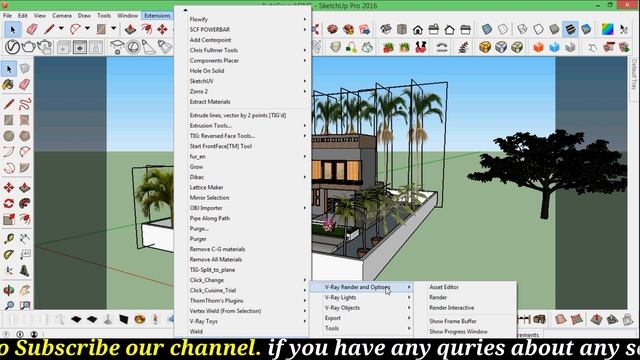Pick the Zoom magnifier tool in left toolbar

pos(9,305)
